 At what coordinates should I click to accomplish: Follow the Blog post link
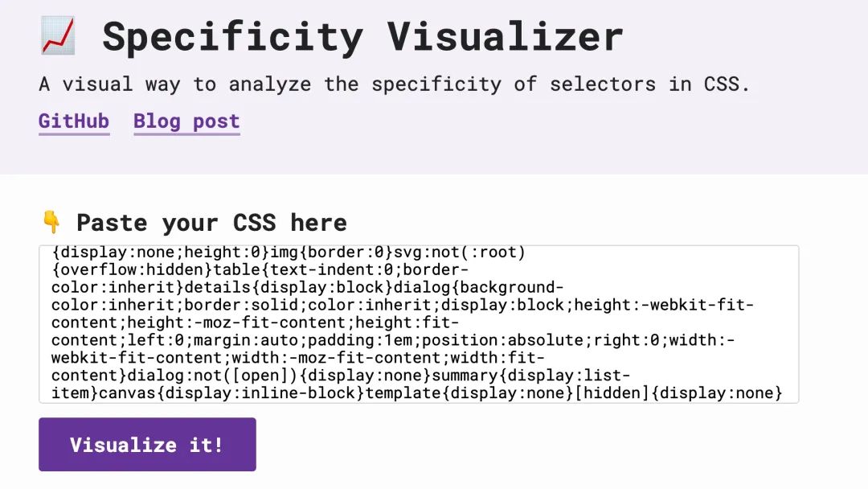tap(186, 121)
